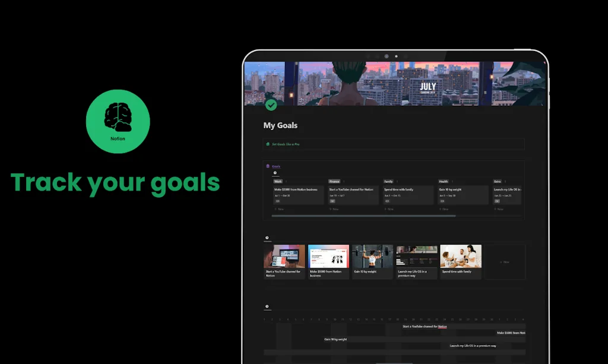Click the Q3 tag on Gain 10 kg card
The height and width of the screenshot is (364, 608).
pyautogui.click(x=442, y=201)
